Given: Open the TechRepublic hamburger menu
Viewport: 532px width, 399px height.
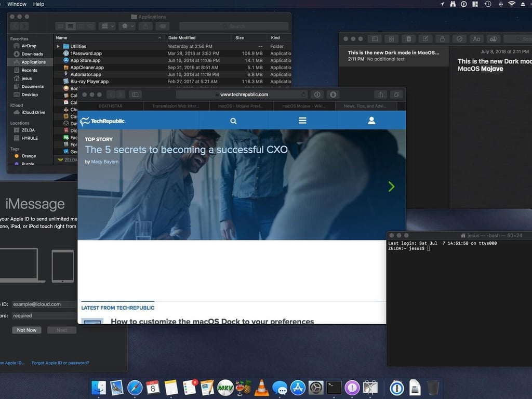Looking at the screenshot, I should [302, 121].
